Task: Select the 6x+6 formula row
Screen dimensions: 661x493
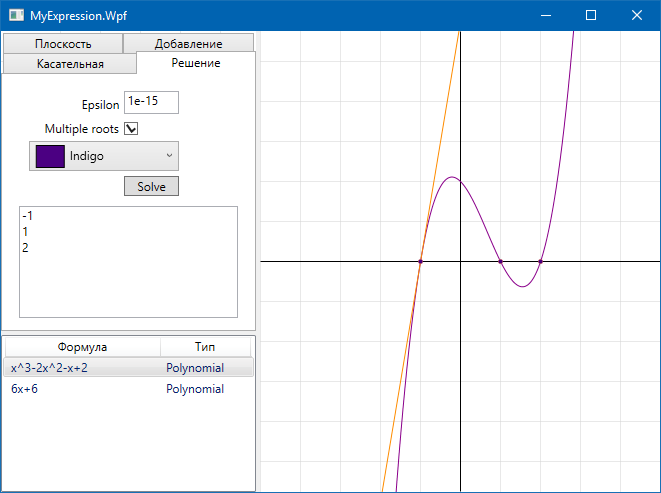Action: pos(129,389)
